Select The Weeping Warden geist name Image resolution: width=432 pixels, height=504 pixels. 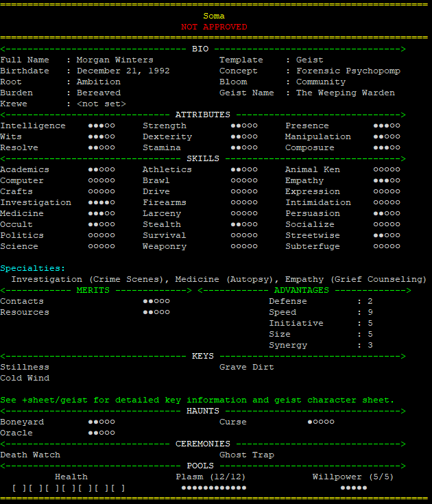(x=346, y=93)
